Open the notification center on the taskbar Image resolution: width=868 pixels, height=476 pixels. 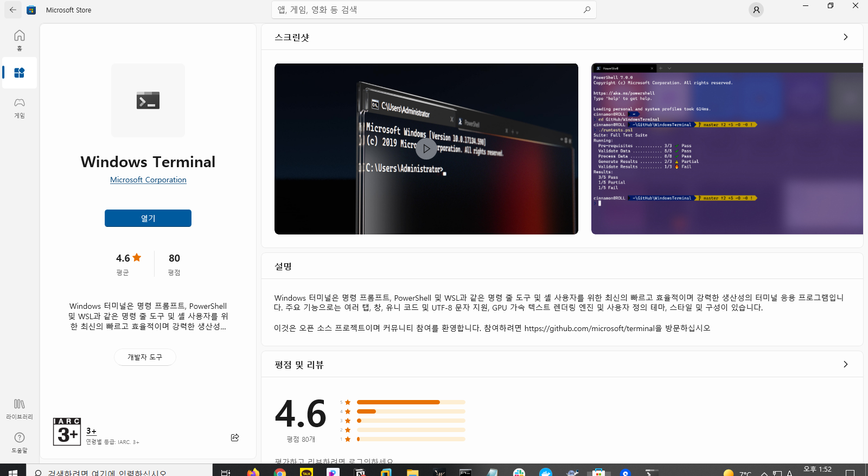pos(850,473)
